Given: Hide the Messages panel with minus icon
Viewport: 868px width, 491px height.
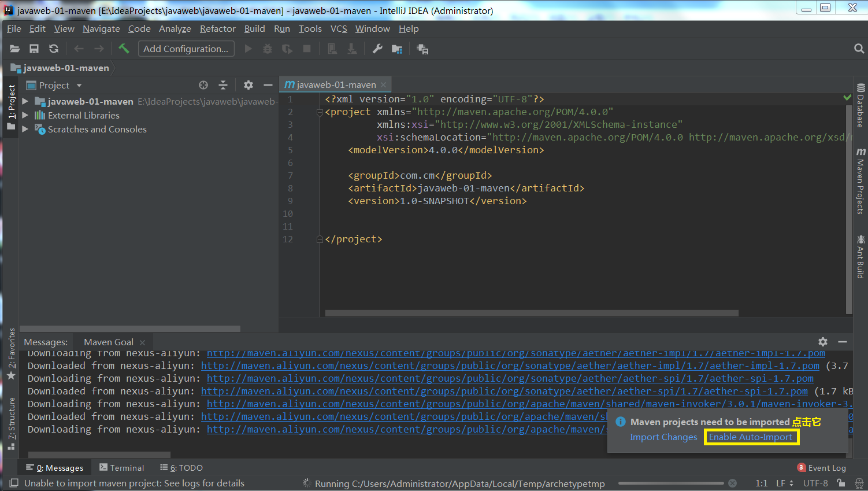Looking at the screenshot, I should [x=843, y=342].
